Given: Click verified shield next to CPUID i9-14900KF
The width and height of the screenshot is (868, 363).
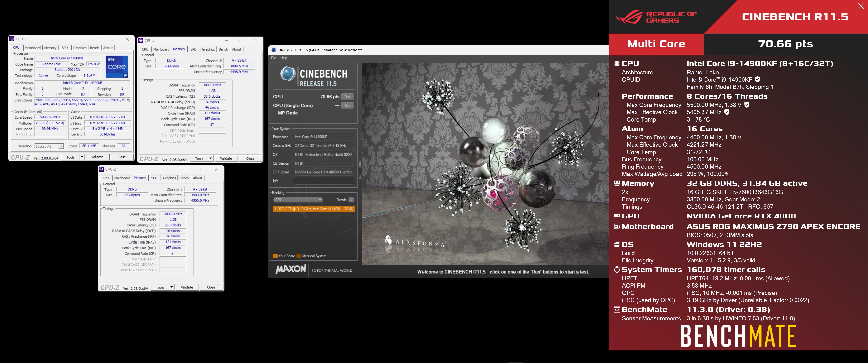Looking at the screenshot, I should 757,79.
